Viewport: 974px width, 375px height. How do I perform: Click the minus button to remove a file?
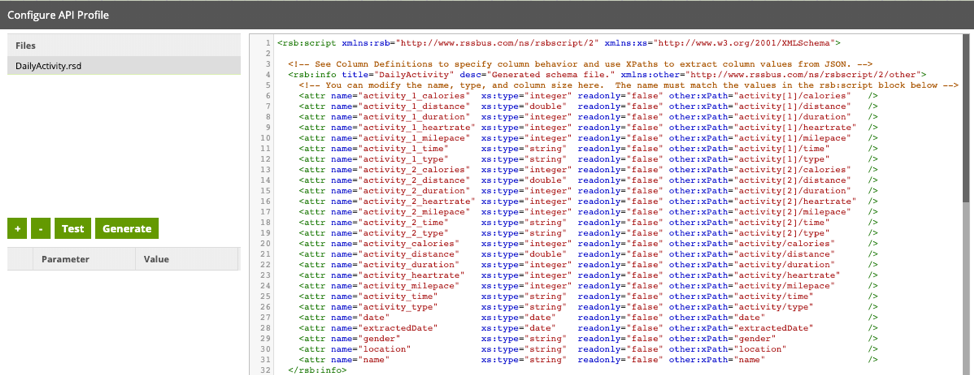click(x=40, y=228)
